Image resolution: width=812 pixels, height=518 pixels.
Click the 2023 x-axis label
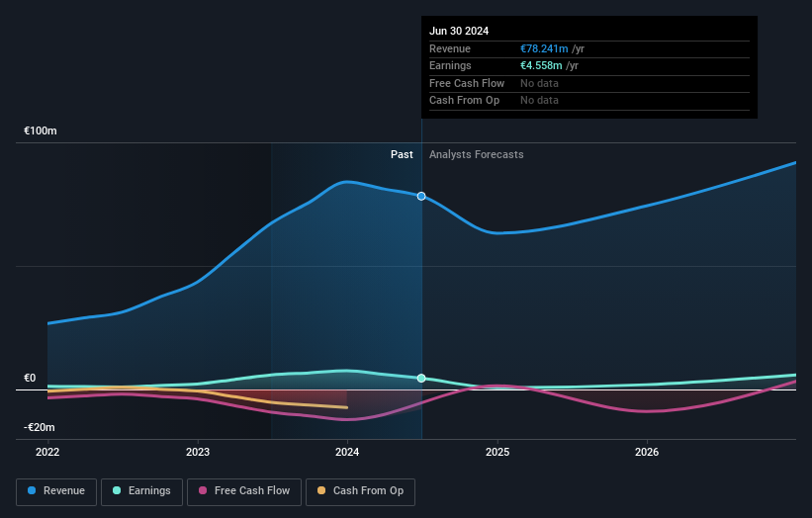point(197,452)
